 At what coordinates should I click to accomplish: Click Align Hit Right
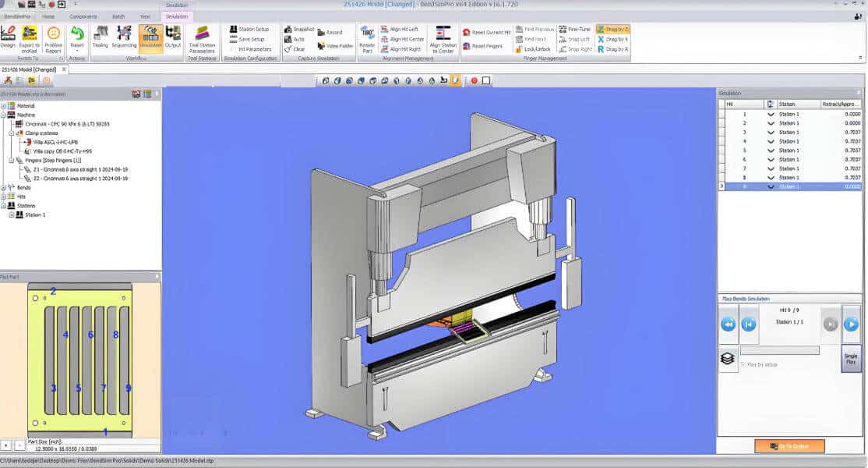[x=400, y=49]
